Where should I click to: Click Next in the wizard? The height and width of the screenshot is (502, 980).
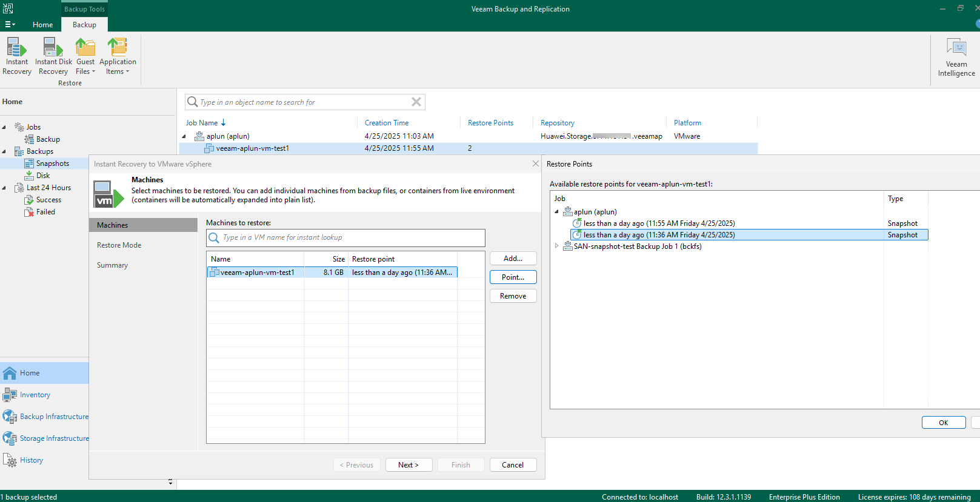[x=408, y=465]
